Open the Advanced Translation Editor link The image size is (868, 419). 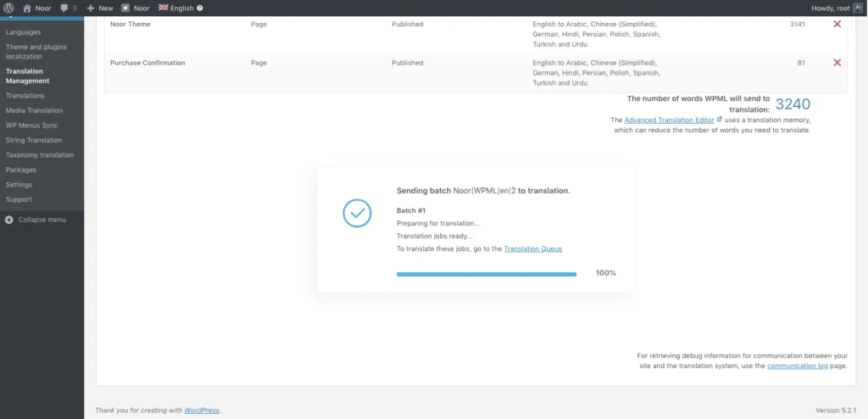point(670,120)
